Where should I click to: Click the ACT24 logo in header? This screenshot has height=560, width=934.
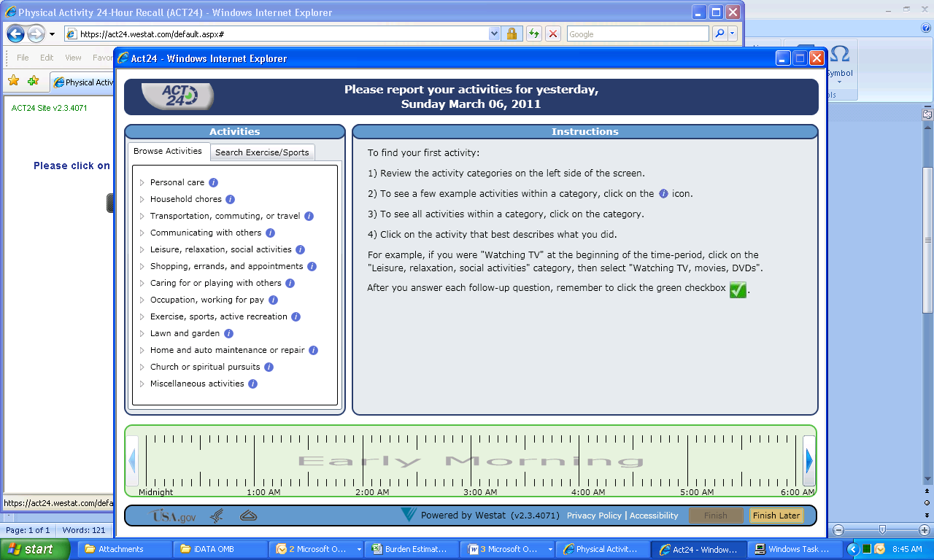[x=177, y=96]
